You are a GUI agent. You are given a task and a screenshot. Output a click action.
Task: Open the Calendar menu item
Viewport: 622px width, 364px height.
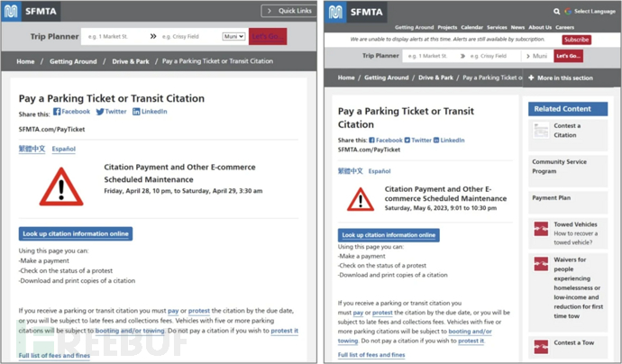coord(471,28)
